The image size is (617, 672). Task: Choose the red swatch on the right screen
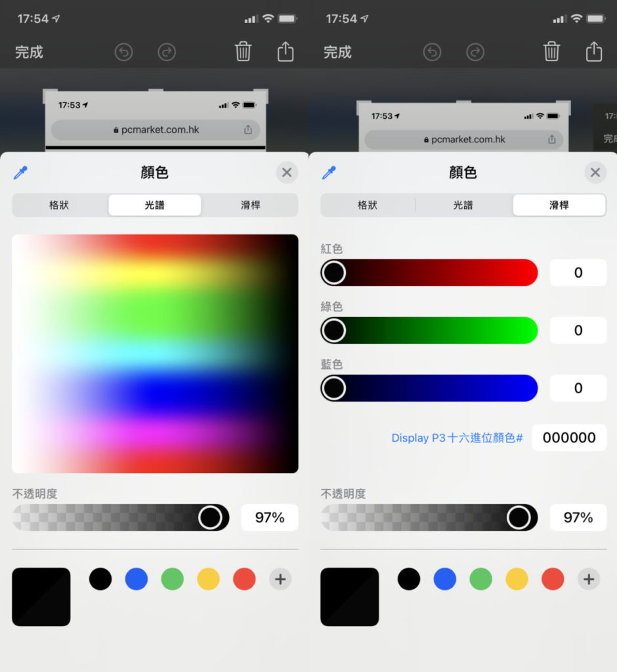point(553,579)
